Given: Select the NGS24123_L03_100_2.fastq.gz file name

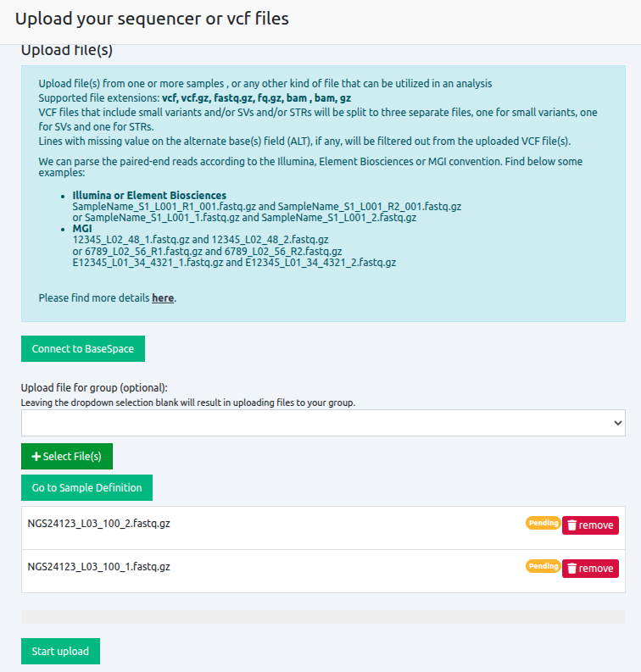Looking at the screenshot, I should [98, 524].
